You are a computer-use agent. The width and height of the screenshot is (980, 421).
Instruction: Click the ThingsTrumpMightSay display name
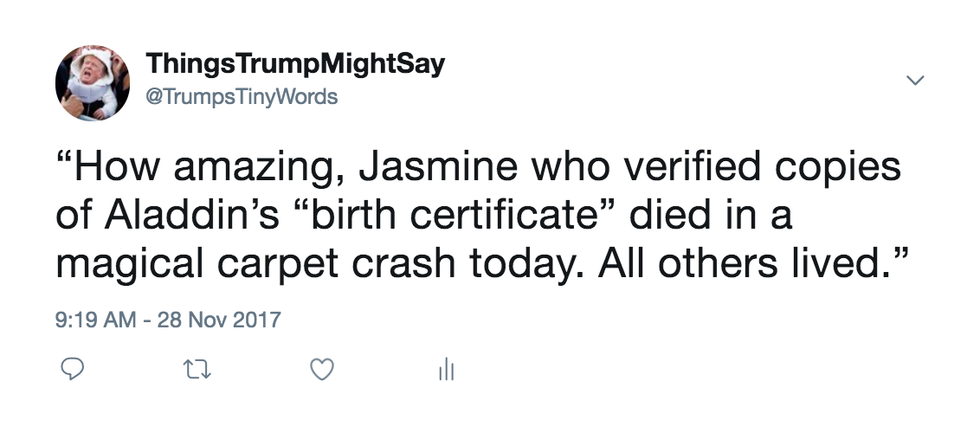295,66
